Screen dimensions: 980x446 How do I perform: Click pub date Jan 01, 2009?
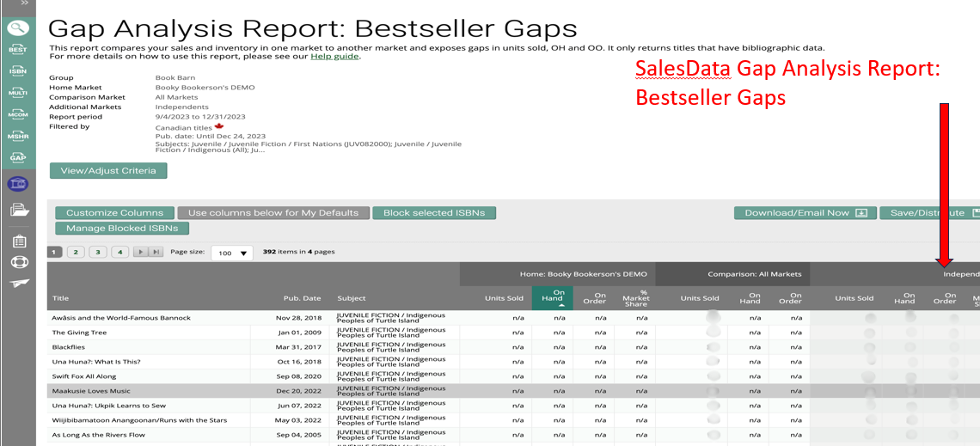pyautogui.click(x=299, y=333)
